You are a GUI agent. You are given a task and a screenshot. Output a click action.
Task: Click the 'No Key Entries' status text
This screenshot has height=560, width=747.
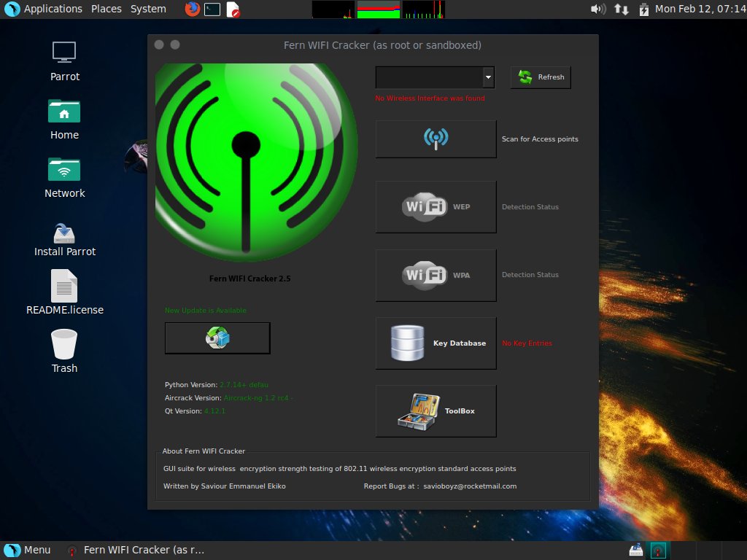tap(527, 343)
